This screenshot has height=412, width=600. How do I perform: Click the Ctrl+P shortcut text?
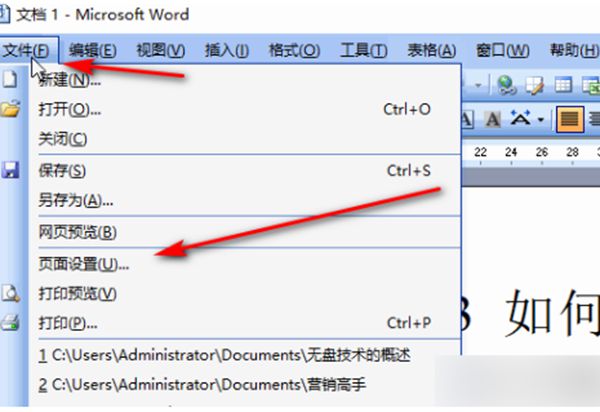(409, 323)
